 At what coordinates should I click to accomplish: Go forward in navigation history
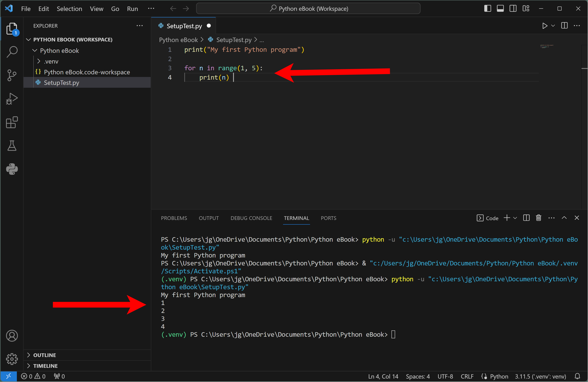coord(186,9)
